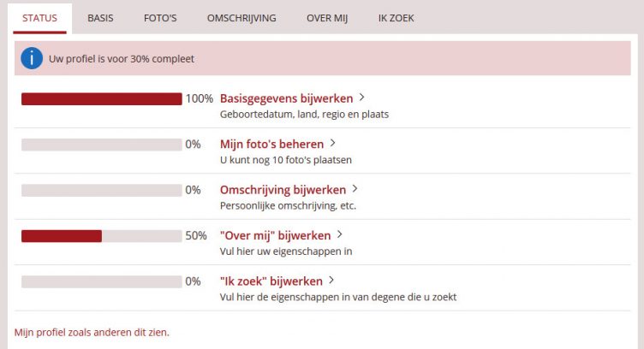
Task: Click the 50% "Over mij" progress bar
Action: 102,235
